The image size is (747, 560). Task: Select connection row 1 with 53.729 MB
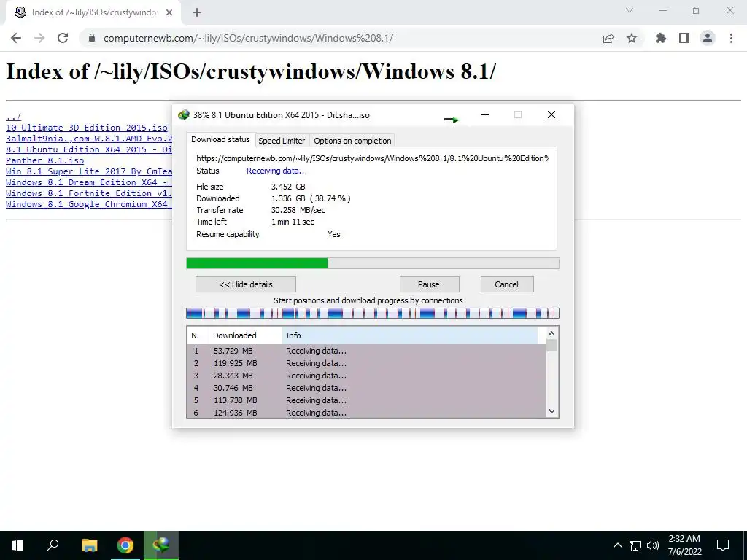coord(366,351)
